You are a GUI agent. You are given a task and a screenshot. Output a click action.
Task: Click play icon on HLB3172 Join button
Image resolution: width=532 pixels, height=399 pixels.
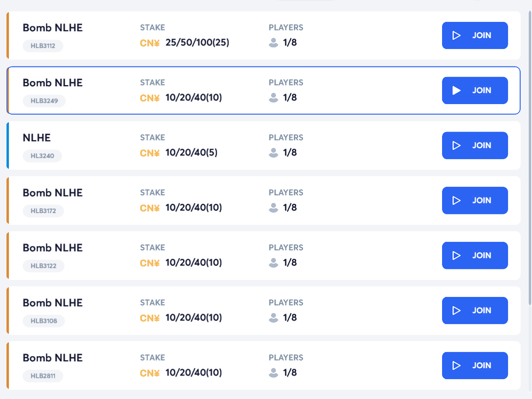tap(457, 201)
